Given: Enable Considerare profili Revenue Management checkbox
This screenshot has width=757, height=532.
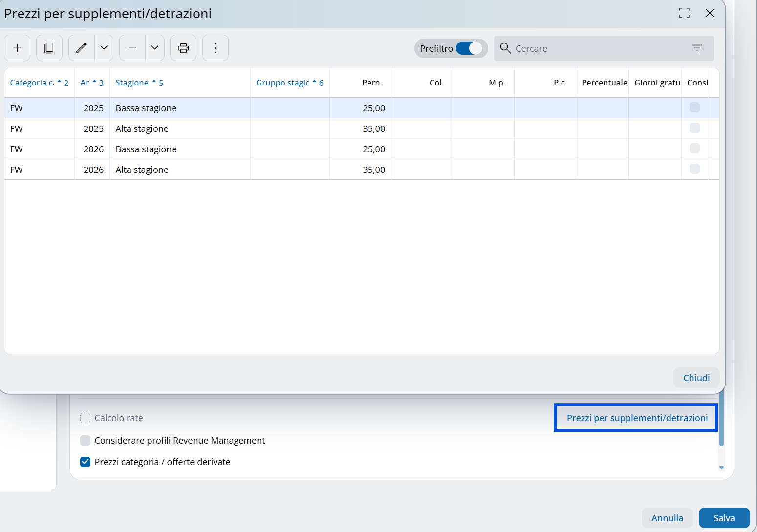Looking at the screenshot, I should tap(86, 440).
